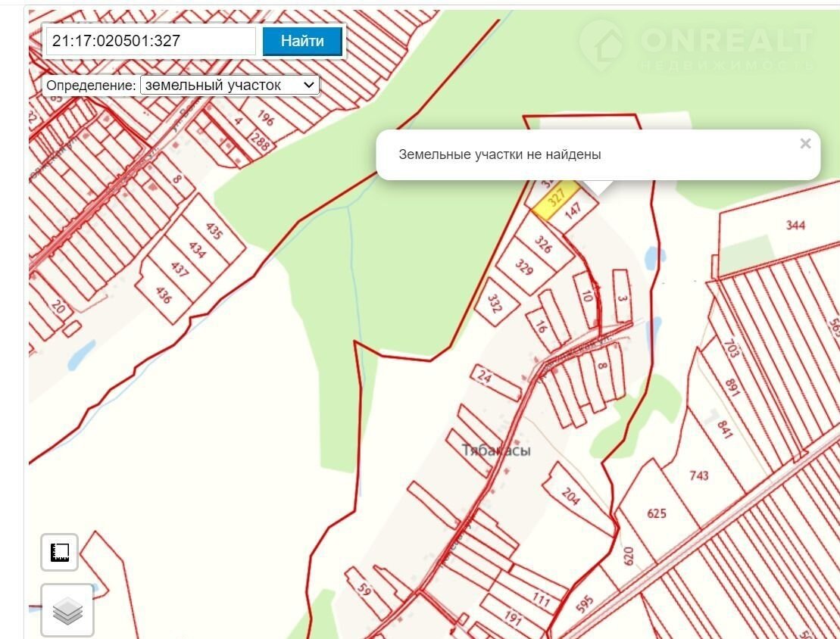Select the yellow highlighted parcel 327
This screenshot has width=840, height=639.
[x=556, y=200]
